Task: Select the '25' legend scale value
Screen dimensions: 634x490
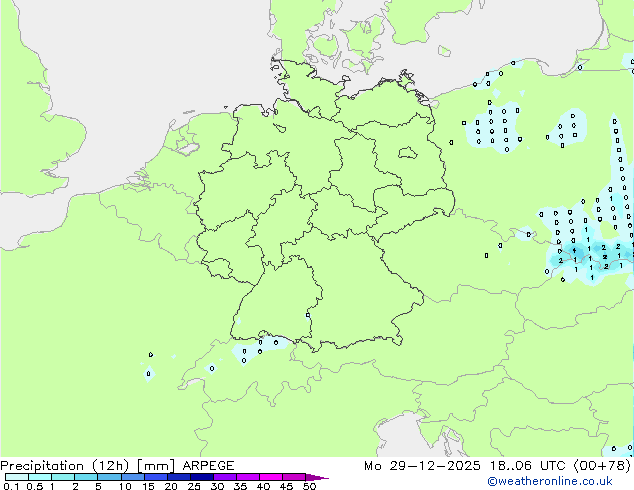Action: tap(194, 486)
